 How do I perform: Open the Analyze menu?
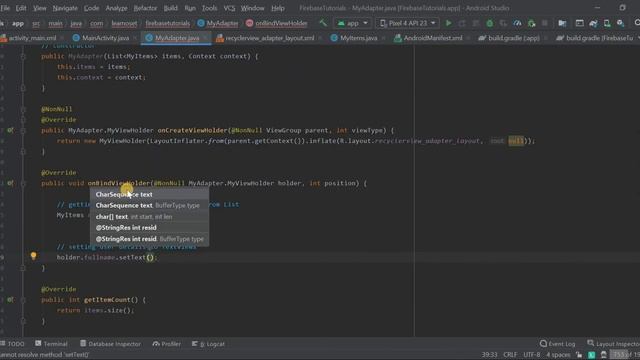(116, 8)
